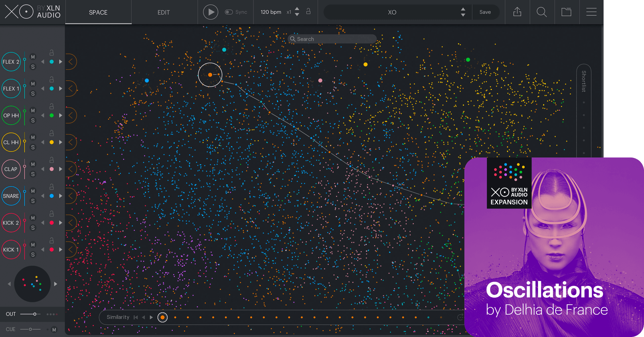This screenshot has width=644, height=337.
Task: Step back in the Similarity bar
Action: pyautogui.click(x=144, y=317)
